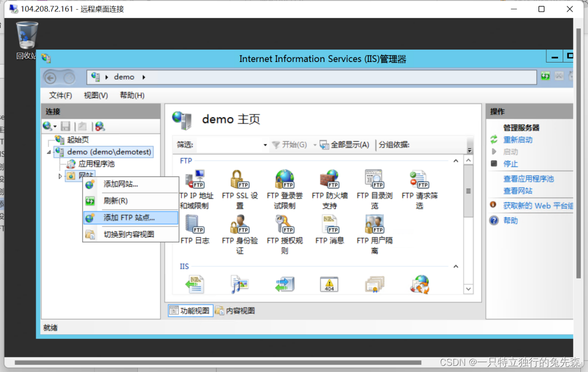Collapse the IIS group section

tap(456, 266)
